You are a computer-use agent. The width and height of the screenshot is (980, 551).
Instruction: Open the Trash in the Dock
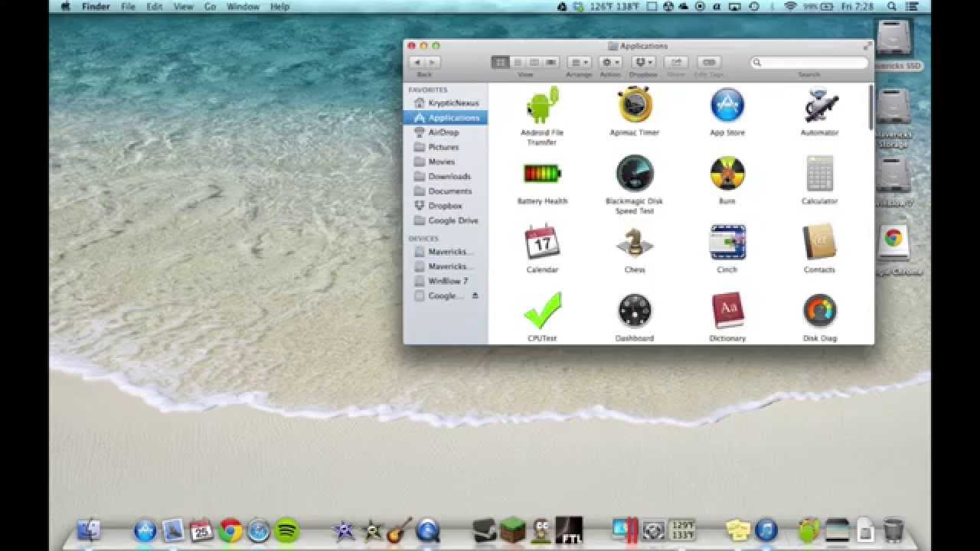point(893,530)
